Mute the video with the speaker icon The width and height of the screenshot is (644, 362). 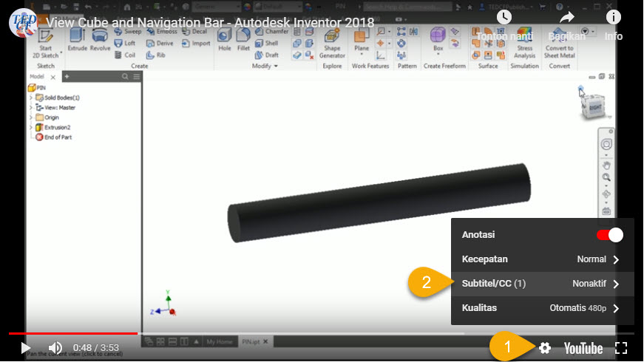(55, 347)
